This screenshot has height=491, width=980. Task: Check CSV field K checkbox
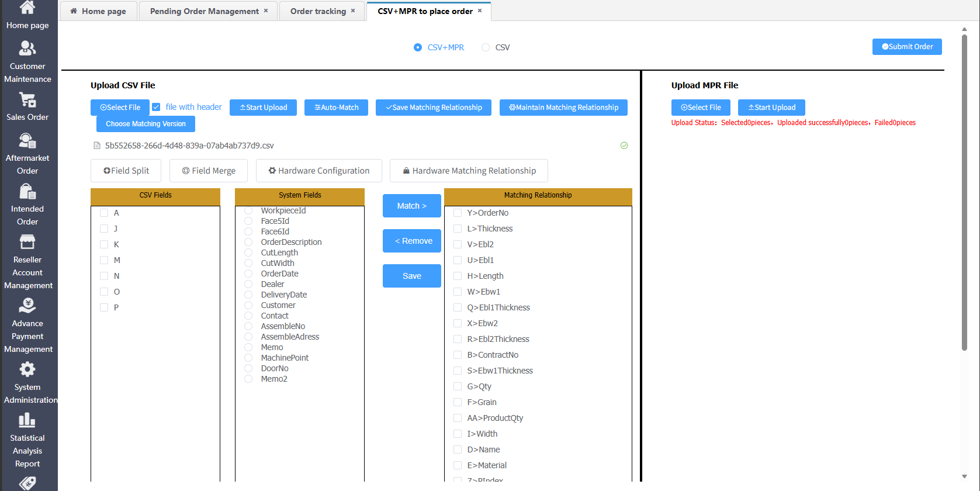tap(104, 244)
